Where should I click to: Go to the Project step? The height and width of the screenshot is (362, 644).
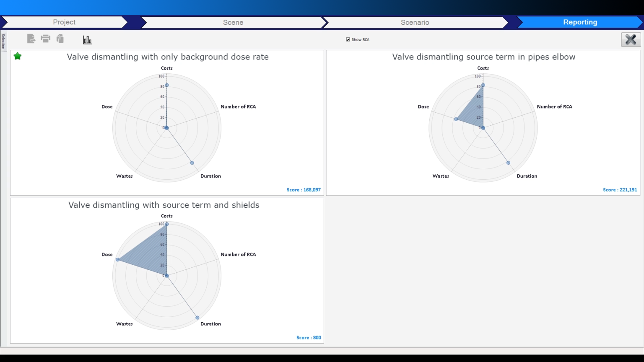[x=64, y=22]
